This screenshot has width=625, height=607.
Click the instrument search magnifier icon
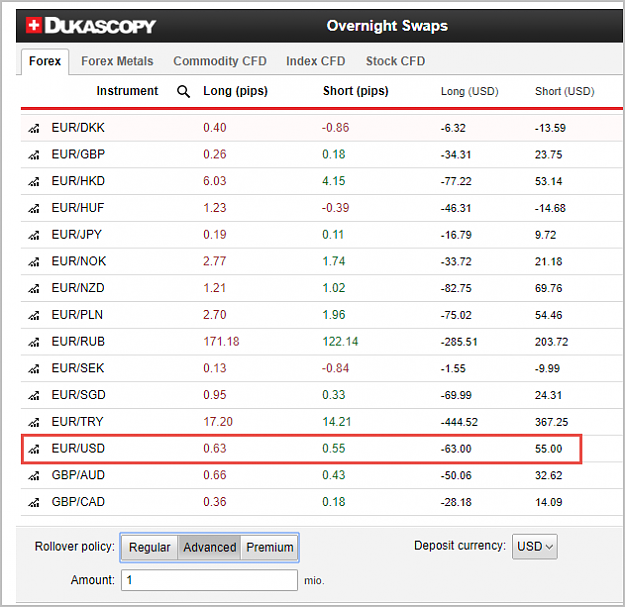click(183, 91)
